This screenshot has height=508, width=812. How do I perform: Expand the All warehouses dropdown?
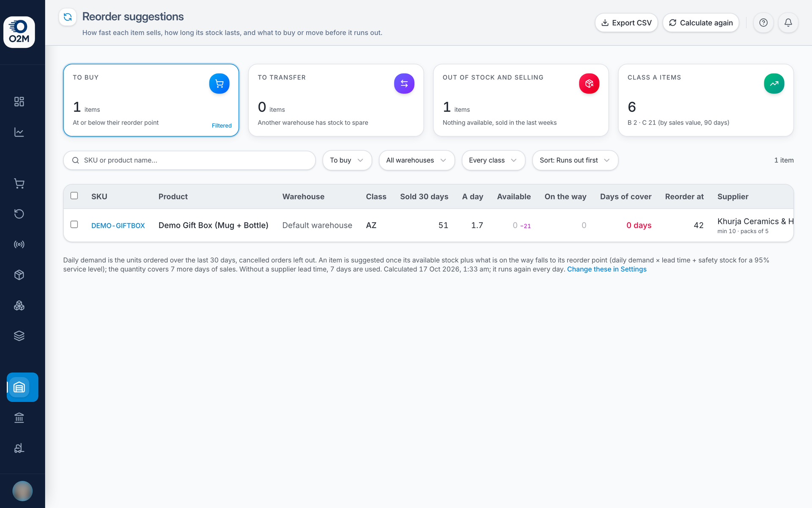(x=417, y=160)
